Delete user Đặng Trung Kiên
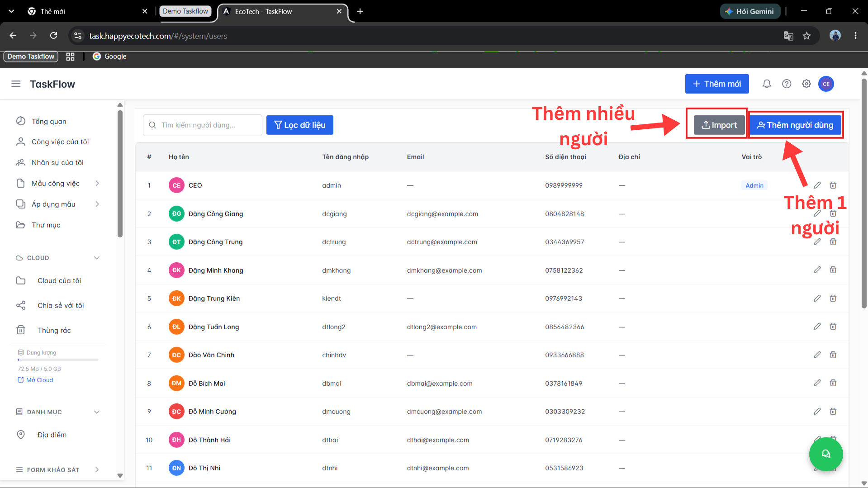The height and width of the screenshot is (488, 868). (x=833, y=298)
